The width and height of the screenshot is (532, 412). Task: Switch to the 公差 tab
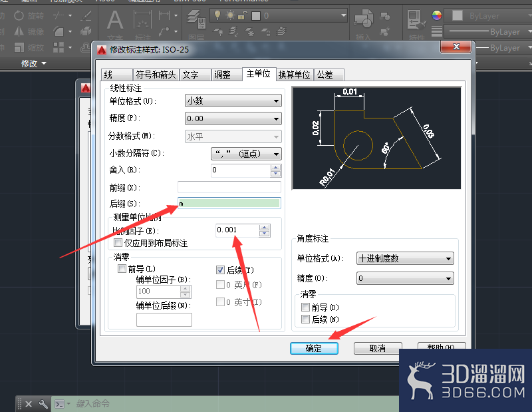click(329, 75)
